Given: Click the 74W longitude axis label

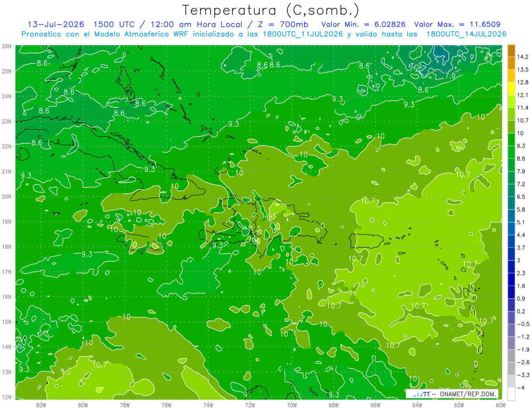Looking at the screenshot, I should click(x=208, y=405).
